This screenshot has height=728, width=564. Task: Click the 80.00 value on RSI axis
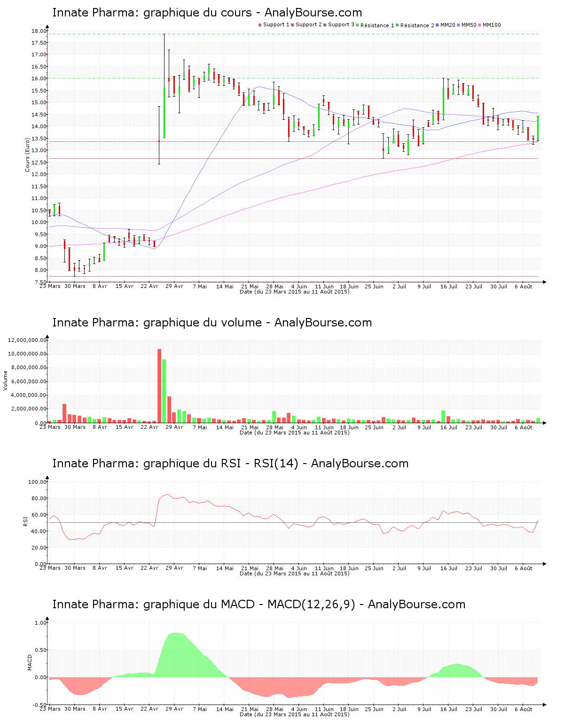(39, 498)
